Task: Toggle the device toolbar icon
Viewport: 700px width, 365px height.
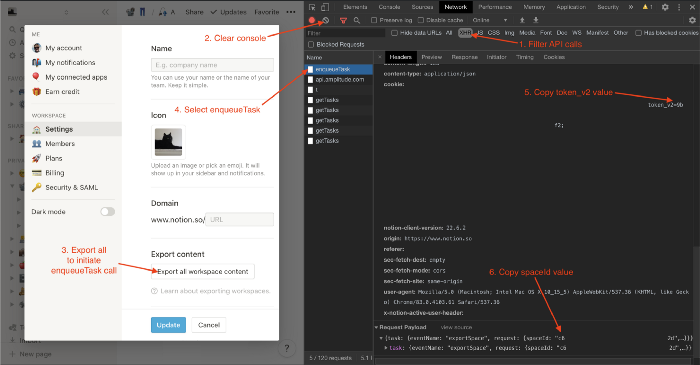Action: pyautogui.click(x=325, y=7)
